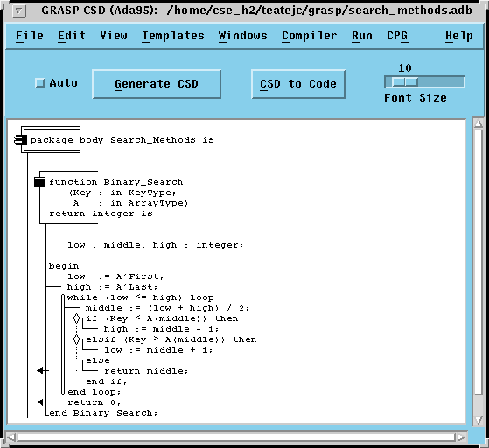Click the elsif diamond icon

76,339
